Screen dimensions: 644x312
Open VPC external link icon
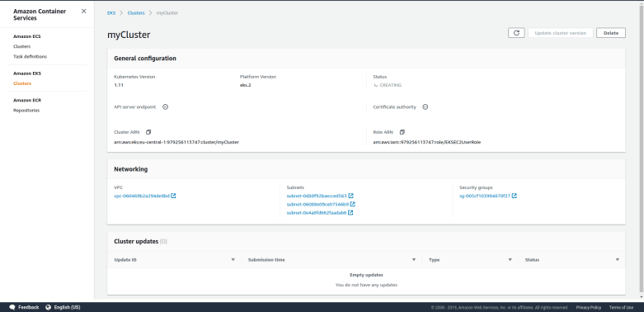[x=173, y=196]
